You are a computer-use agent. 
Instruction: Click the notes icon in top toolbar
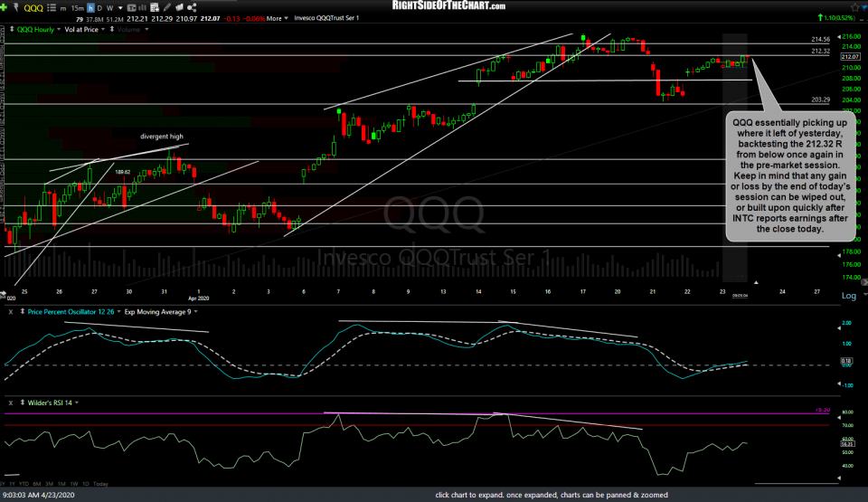pyautogui.click(x=179, y=8)
